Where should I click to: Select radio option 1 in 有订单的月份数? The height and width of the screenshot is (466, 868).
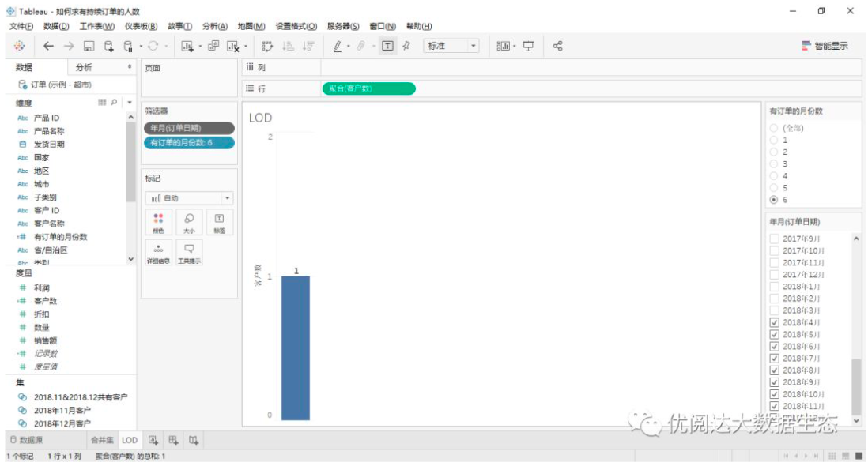pos(774,140)
